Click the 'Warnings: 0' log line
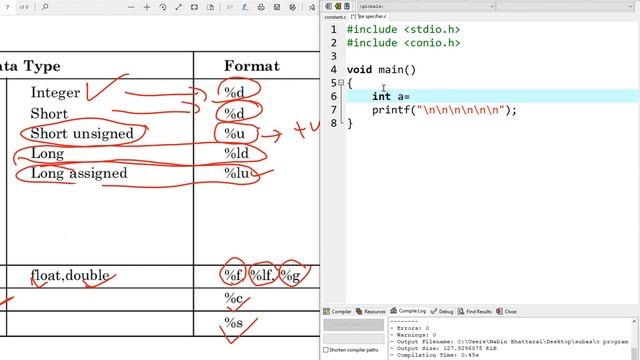The image size is (640, 360). point(413,335)
